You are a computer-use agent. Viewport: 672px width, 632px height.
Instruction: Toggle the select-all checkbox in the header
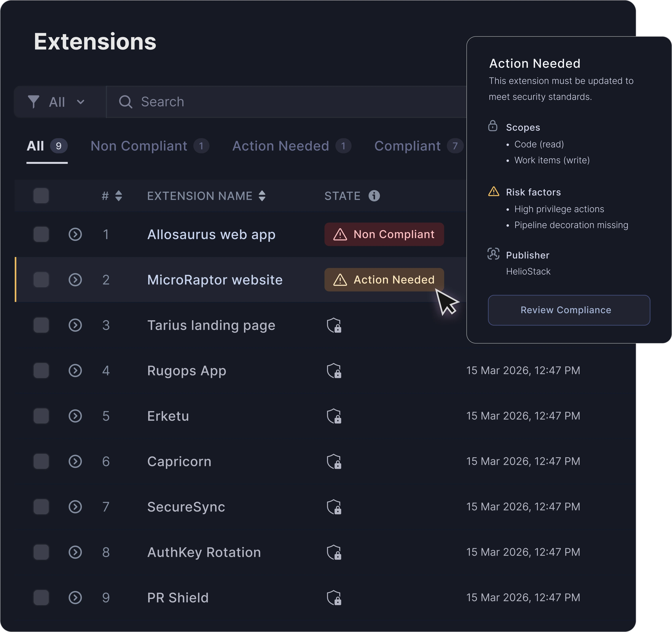pyautogui.click(x=41, y=196)
